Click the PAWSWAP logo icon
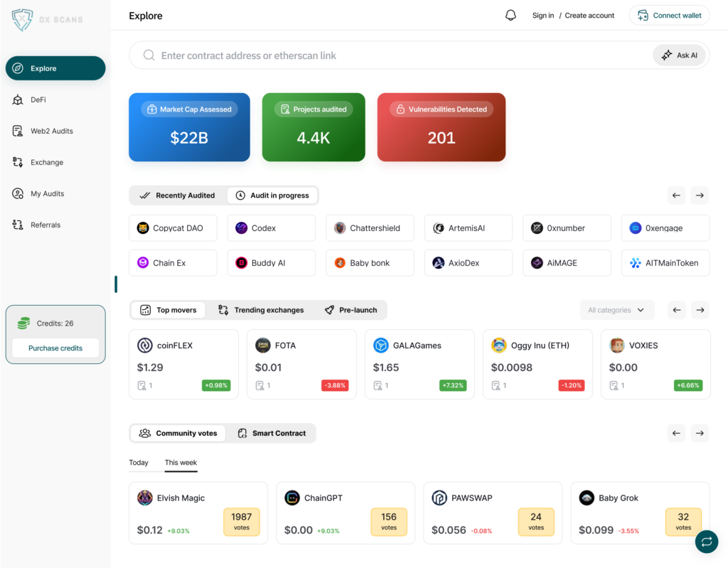Viewport: 728px width, 568px height. tap(439, 498)
